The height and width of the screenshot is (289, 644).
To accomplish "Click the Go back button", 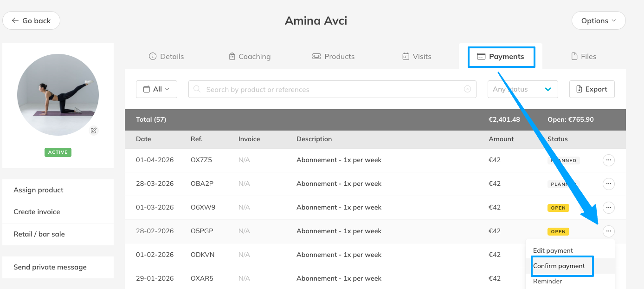I will click(31, 20).
